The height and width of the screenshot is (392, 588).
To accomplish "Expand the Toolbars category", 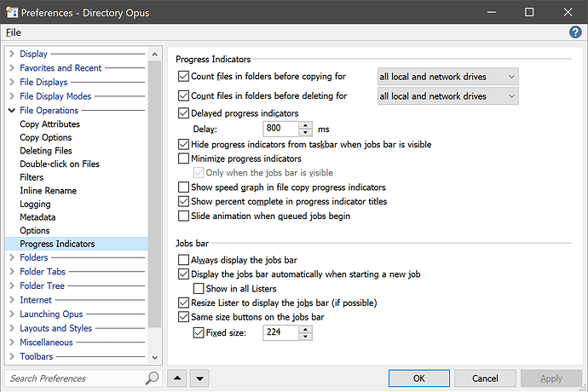I will pos(12,356).
